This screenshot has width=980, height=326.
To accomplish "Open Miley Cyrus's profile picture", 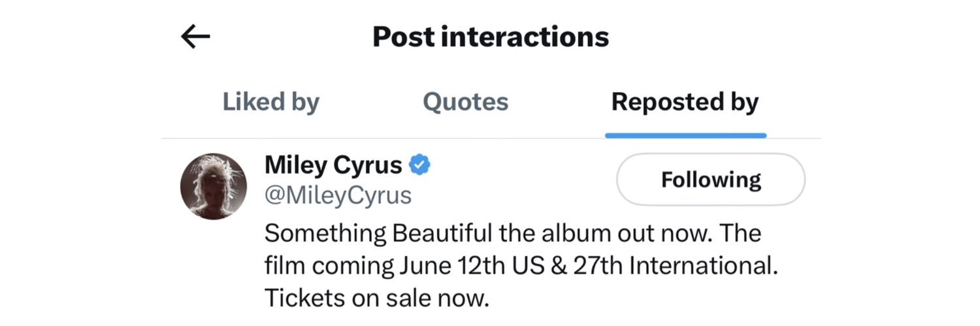I will point(213,186).
